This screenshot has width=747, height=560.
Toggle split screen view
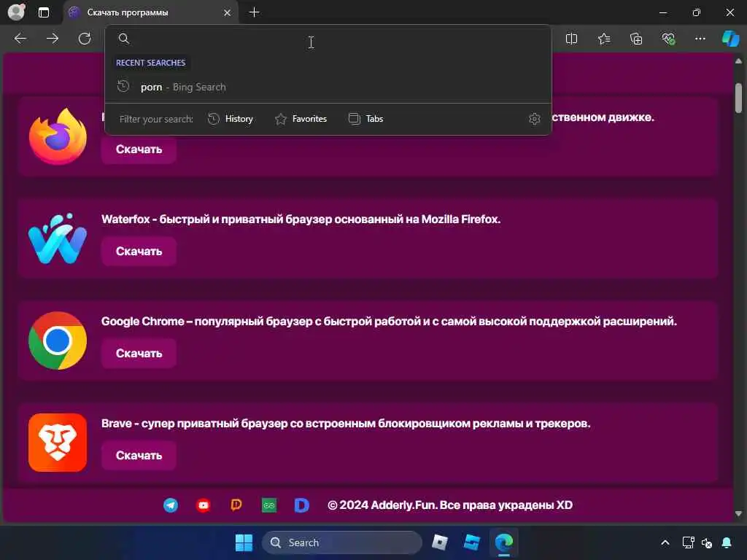pyautogui.click(x=571, y=39)
